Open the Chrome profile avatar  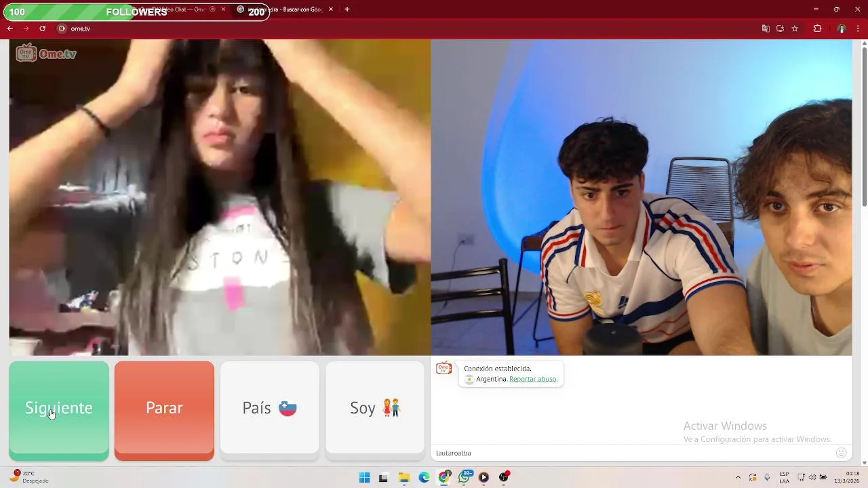click(x=842, y=28)
